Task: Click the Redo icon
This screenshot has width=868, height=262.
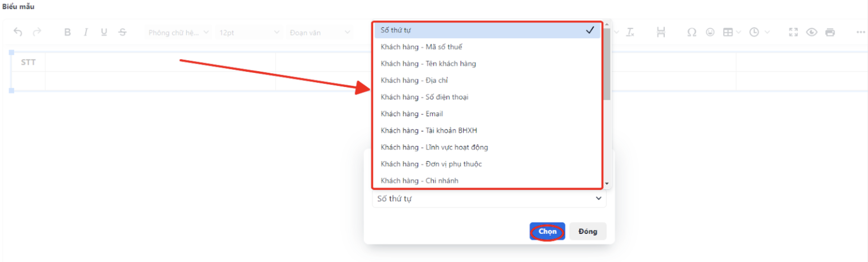Action: click(x=37, y=32)
